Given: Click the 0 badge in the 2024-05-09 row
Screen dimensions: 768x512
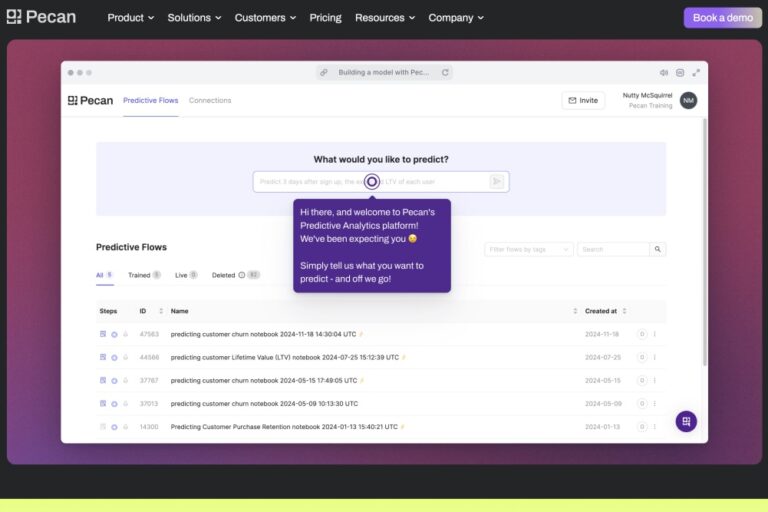Looking at the screenshot, I should point(642,404).
